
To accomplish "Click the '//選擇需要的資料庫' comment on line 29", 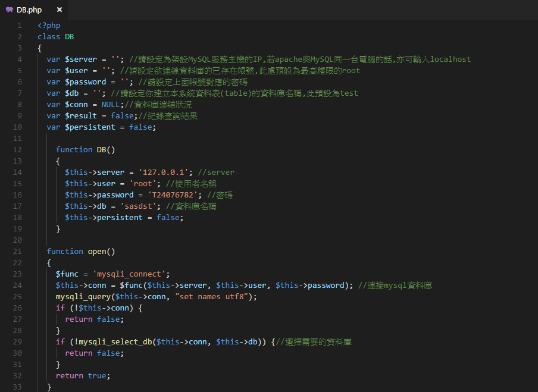I will pos(314,342).
